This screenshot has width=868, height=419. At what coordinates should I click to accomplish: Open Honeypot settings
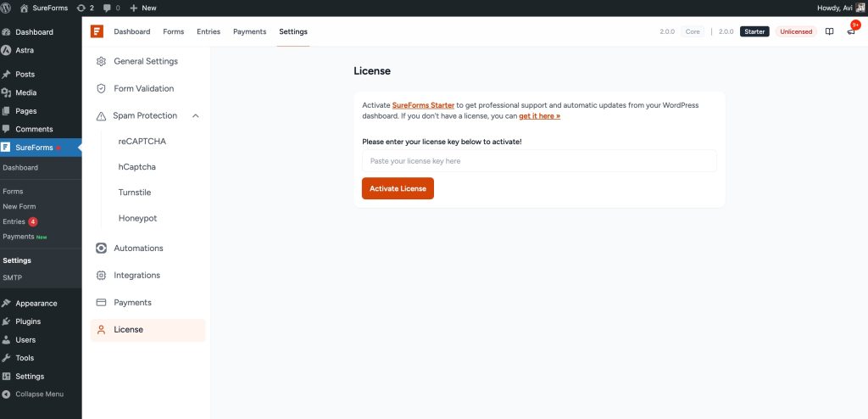coord(138,218)
